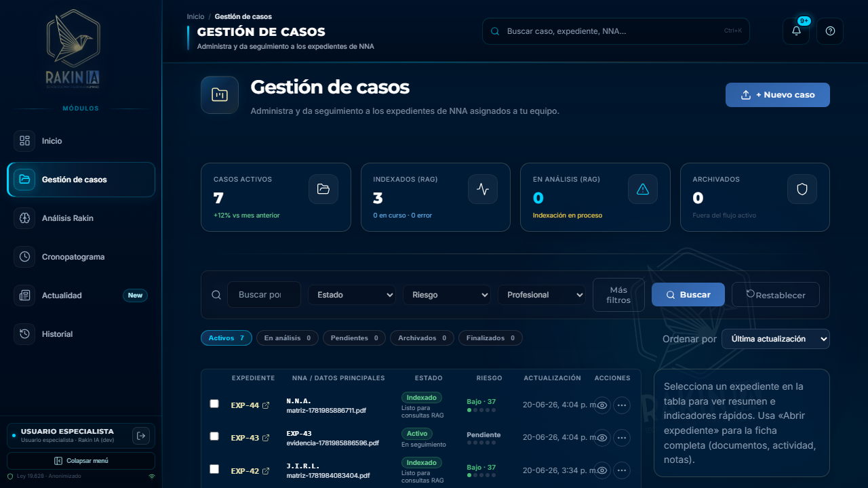Viewport: 868px width, 488px height.
Task: Open more actions for EXP-42
Action: point(622,470)
